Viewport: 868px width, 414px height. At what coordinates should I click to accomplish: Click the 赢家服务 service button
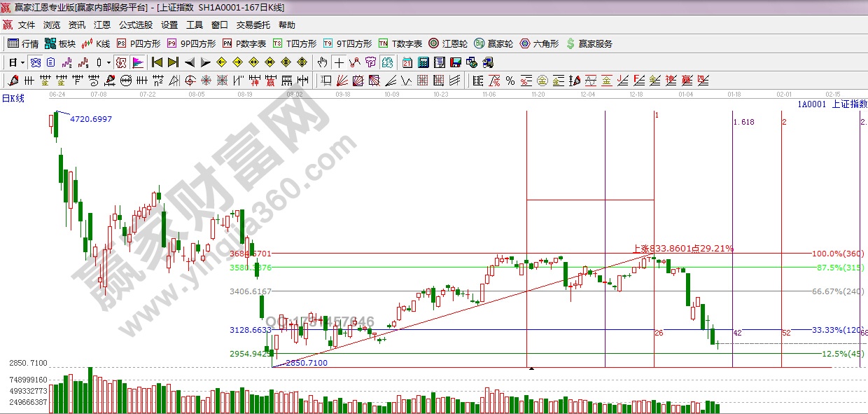coord(589,43)
